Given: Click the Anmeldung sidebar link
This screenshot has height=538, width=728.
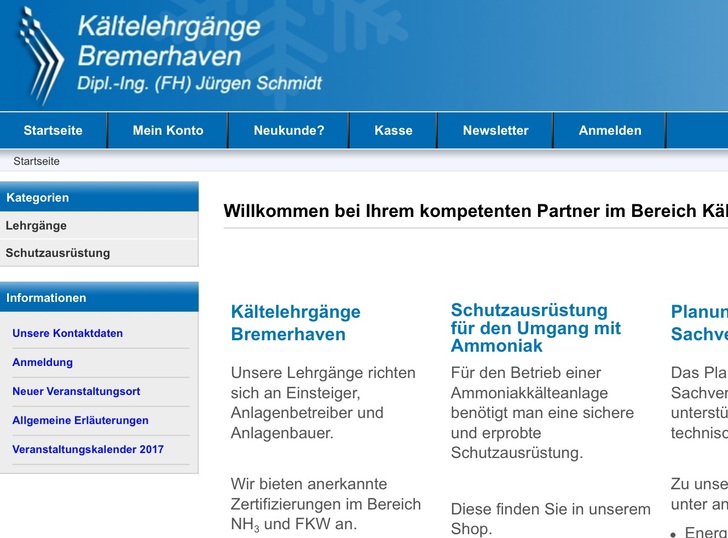Looking at the screenshot, I should (43, 362).
